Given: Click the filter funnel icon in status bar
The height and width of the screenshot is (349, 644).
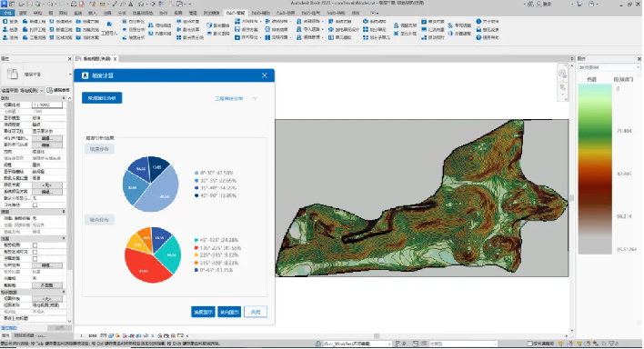Looking at the screenshot, I should (612, 344).
